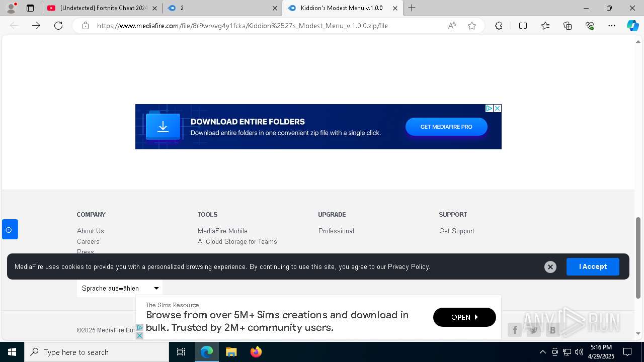Image resolution: width=644 pixels, height=362 pixels.
Task: Open the MediaFire Facebook icon
Action: tap(514, 330)
